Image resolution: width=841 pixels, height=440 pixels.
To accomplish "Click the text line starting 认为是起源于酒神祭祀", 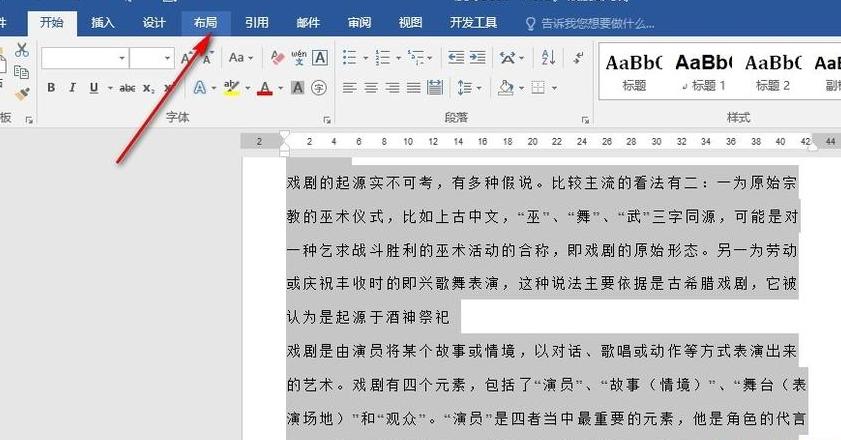I will (x=368, y=317).
